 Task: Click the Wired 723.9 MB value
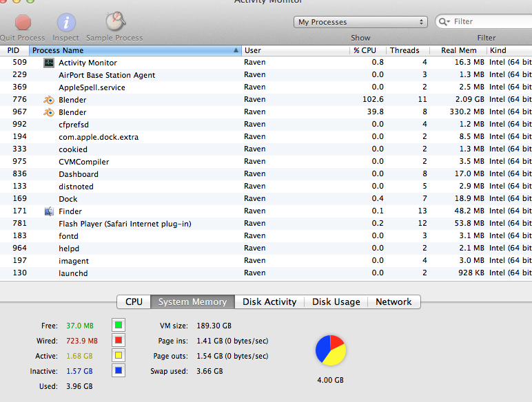(82, 341)
